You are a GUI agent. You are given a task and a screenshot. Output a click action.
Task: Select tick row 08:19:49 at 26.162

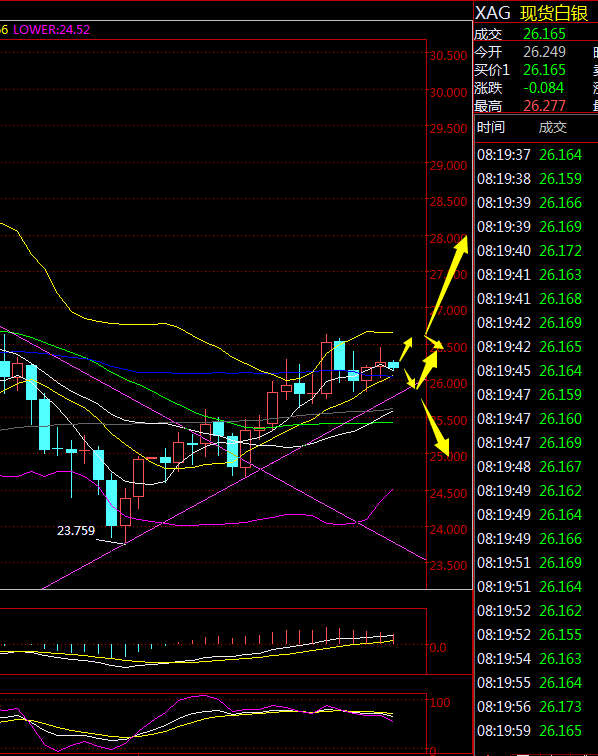[x=530, y=491]
